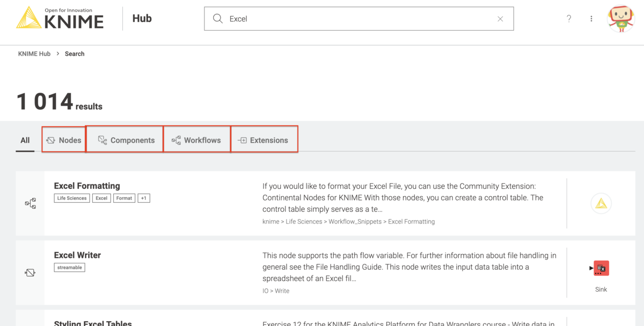Image resolution: width=644 pixels, height=326 pixels.
Task: Click the Hub header label
Action: (x=142, y=18)
